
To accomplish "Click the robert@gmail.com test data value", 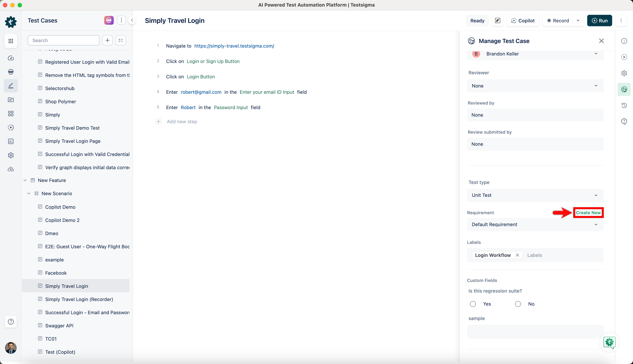I will pos(201,92).
